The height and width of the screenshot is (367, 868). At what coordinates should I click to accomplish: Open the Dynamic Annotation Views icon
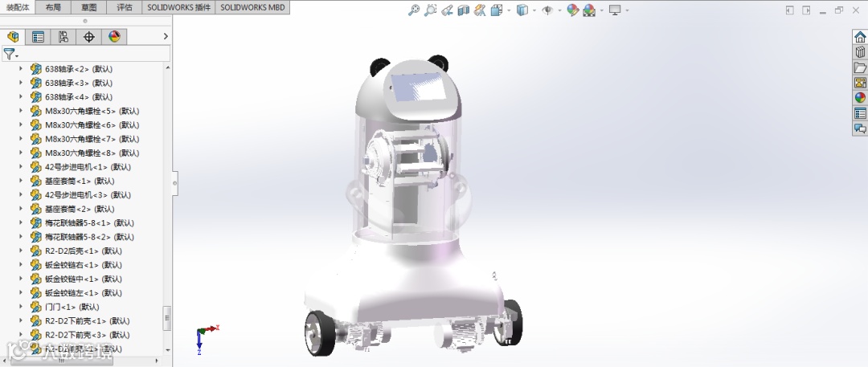coord(480,10)
